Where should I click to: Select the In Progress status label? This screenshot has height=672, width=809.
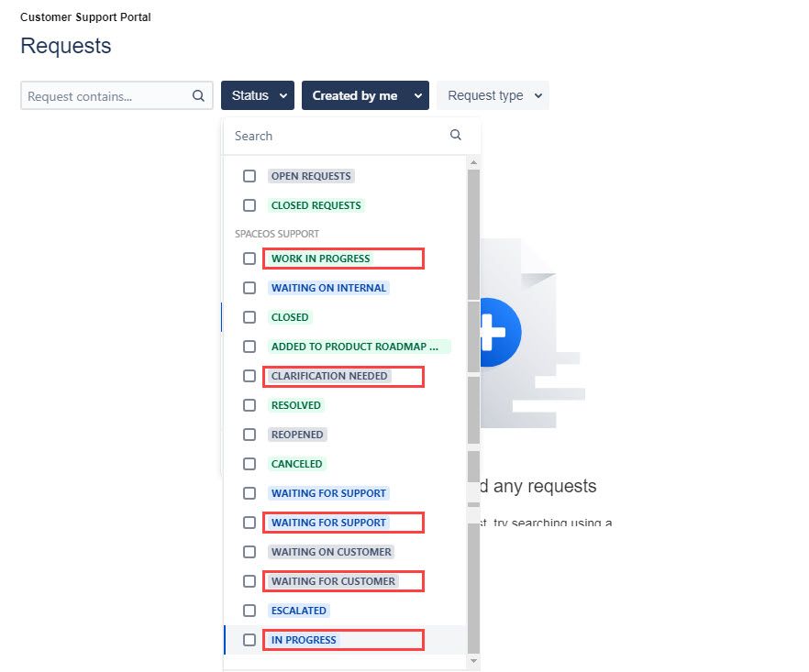pyautogui.click(x=304, y=640)
